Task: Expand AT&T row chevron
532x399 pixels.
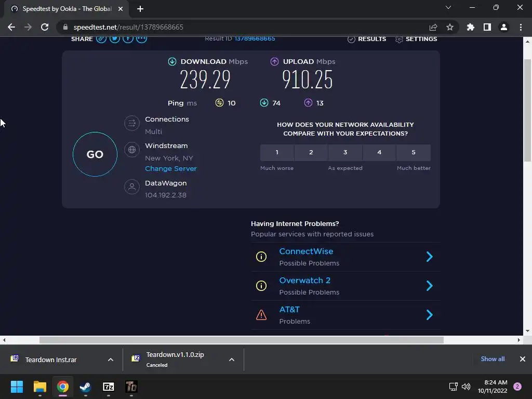Action: (x=430, y=315)
